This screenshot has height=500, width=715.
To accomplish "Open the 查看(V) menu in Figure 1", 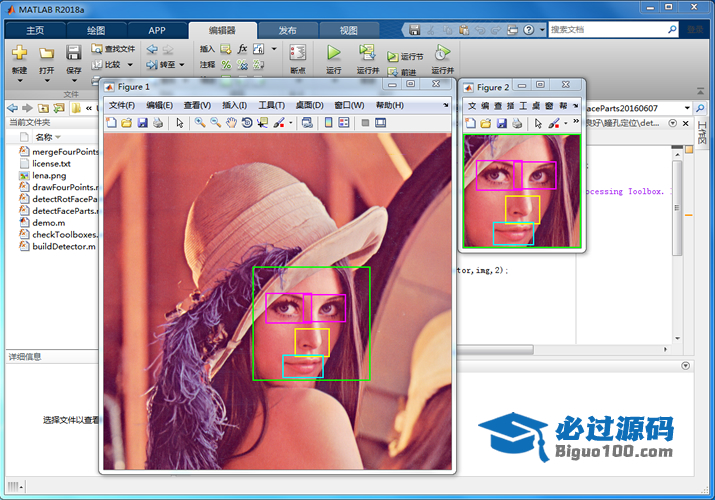I will click(197, 105).
